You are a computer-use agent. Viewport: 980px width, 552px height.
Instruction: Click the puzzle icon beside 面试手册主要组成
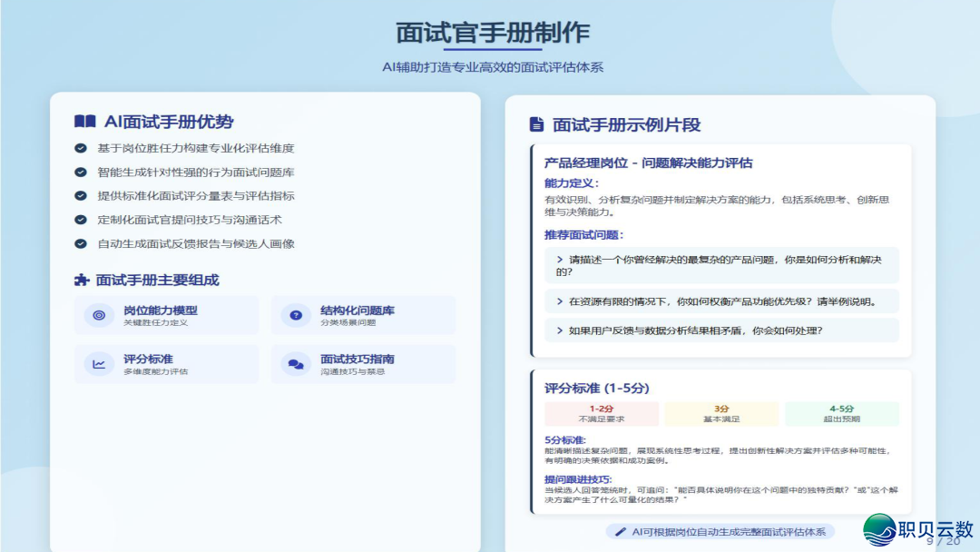tap(82, 280)
